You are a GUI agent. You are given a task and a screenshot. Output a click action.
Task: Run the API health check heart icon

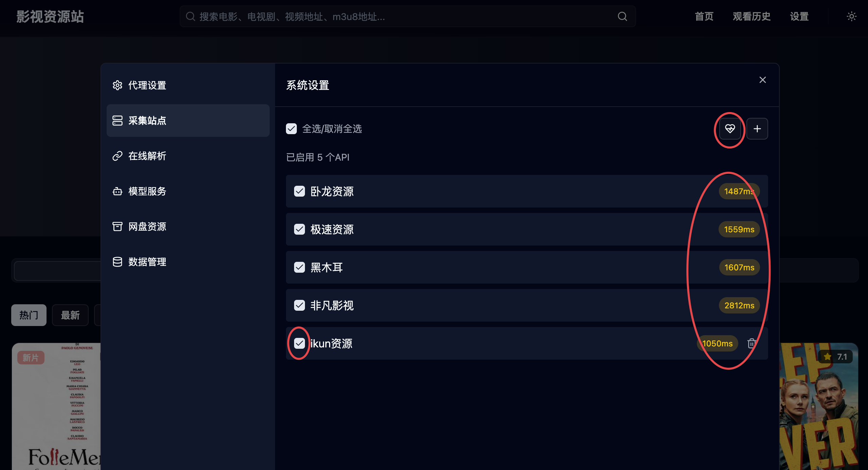click(730, 129)
